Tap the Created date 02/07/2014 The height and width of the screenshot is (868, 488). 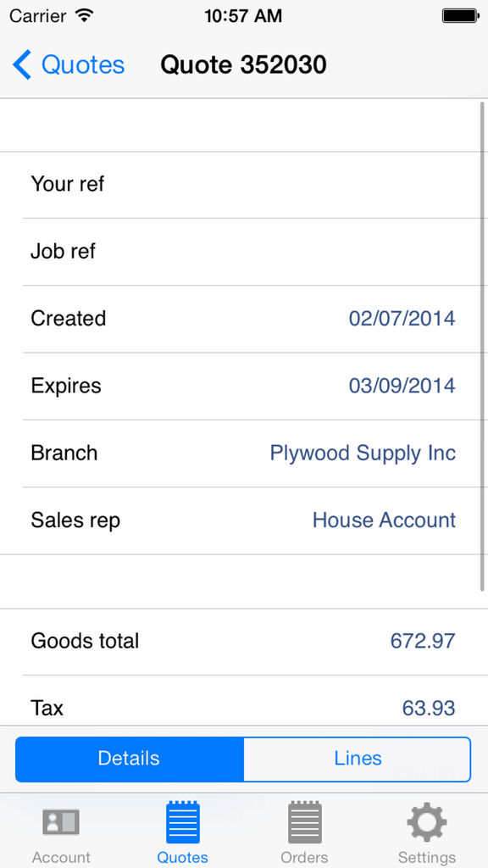click(402, 319)
